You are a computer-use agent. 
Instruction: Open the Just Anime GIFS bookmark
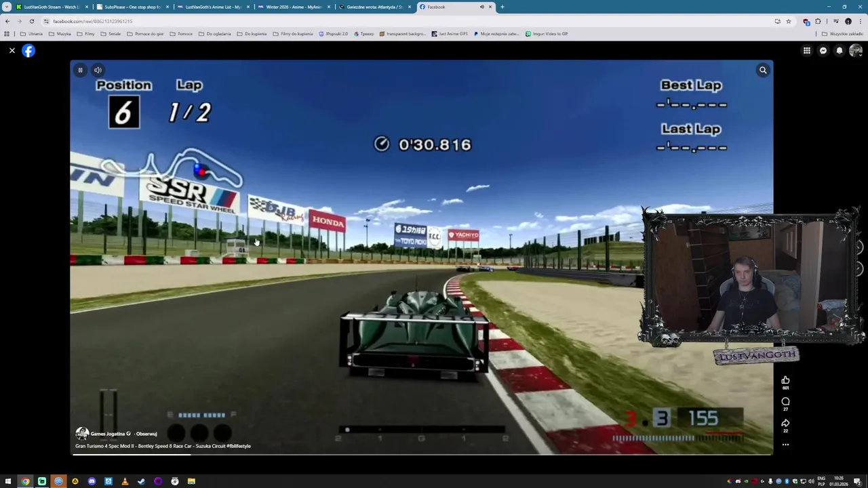coord(450,33)
